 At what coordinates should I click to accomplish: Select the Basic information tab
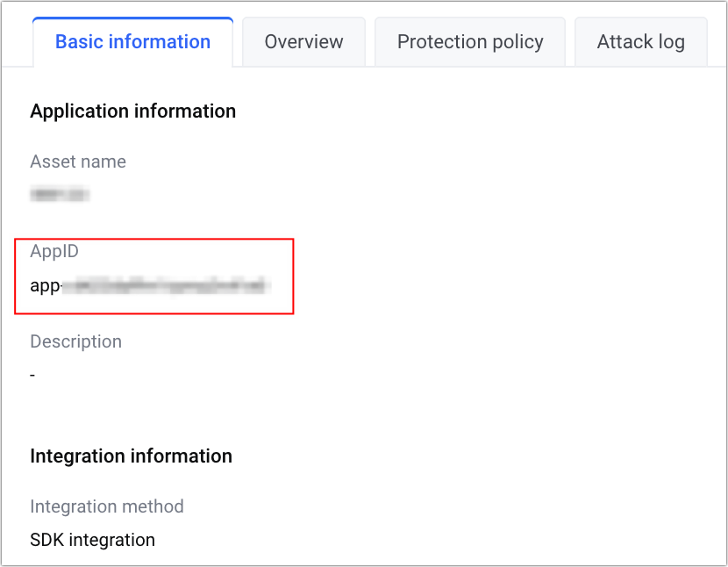point(132,42)
